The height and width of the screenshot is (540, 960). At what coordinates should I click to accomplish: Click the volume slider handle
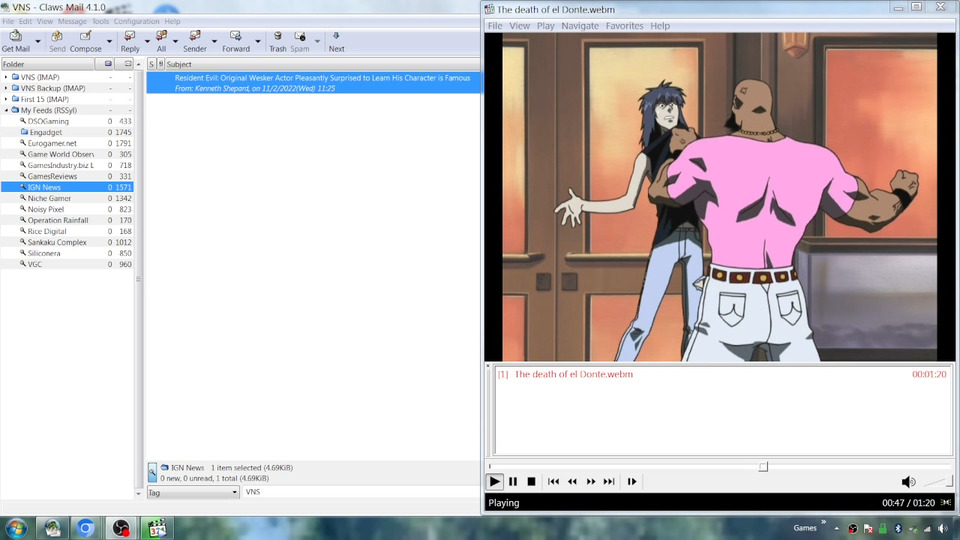click(x=949, y=482)
